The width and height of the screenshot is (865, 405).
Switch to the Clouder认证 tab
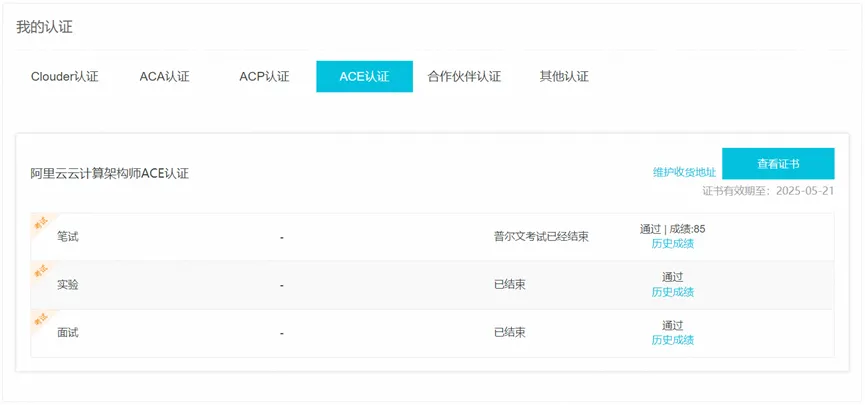(65, 76)
